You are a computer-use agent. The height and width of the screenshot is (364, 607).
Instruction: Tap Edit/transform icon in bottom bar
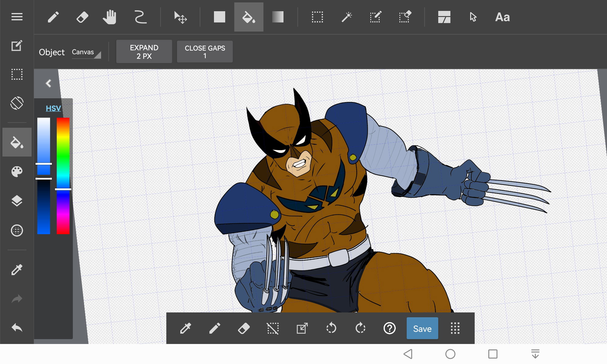coord(302,328)
